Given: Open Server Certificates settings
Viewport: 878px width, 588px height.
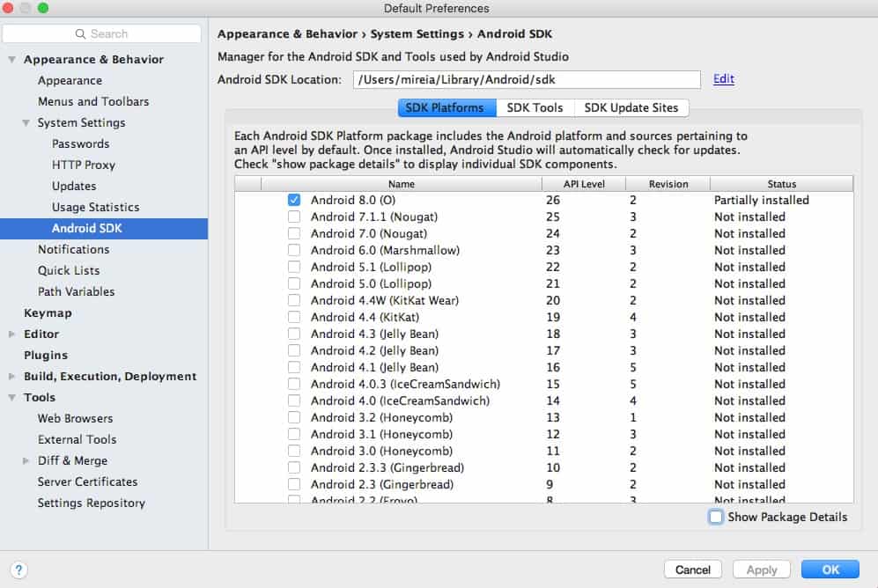Looking at the screenshot, I should click(x=87, y=481).
